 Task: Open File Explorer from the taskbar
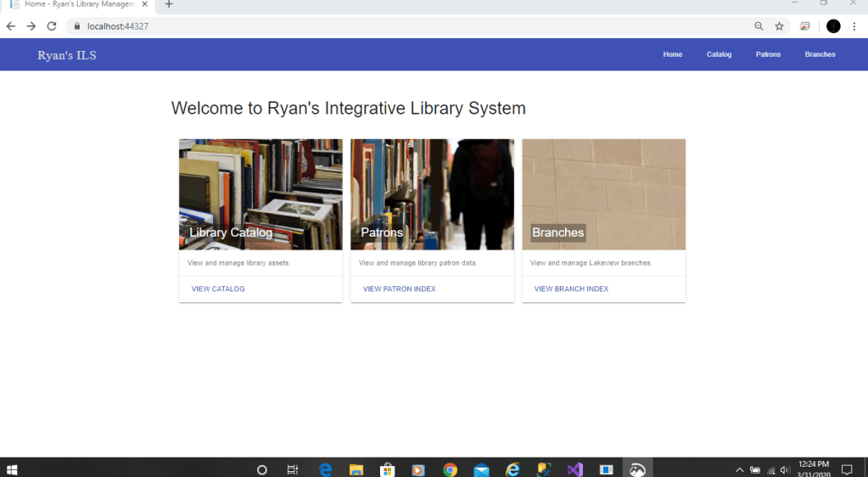(356, 469)
